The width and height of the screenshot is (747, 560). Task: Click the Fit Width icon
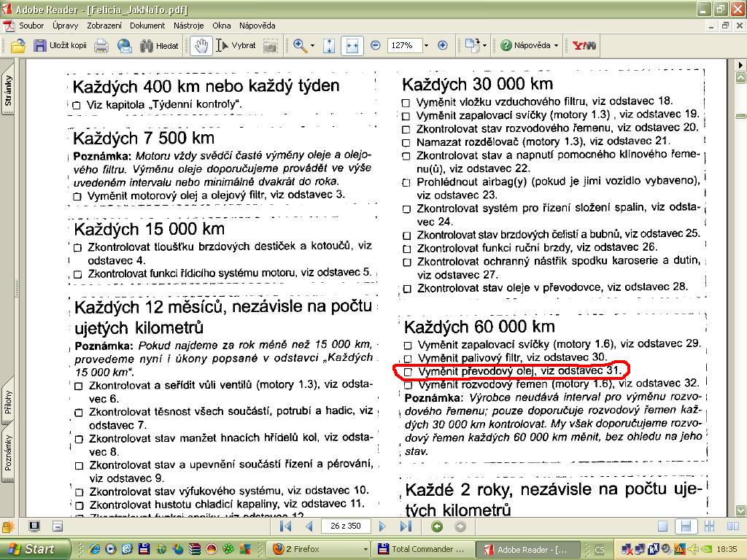click(x=352, y=45)
